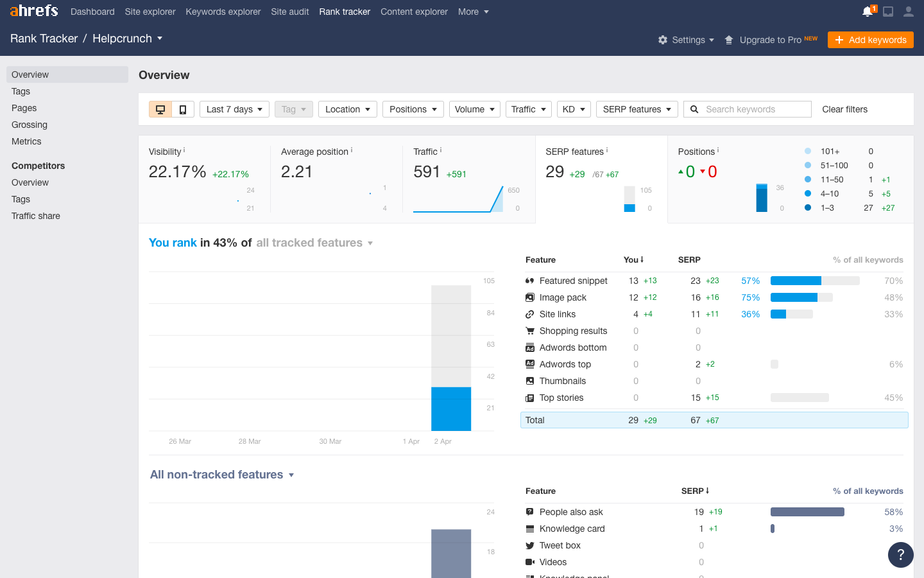The height and width of the screenshot is (578, 924).
Task: Open Keywords explorer
Action: coord(223,12)
